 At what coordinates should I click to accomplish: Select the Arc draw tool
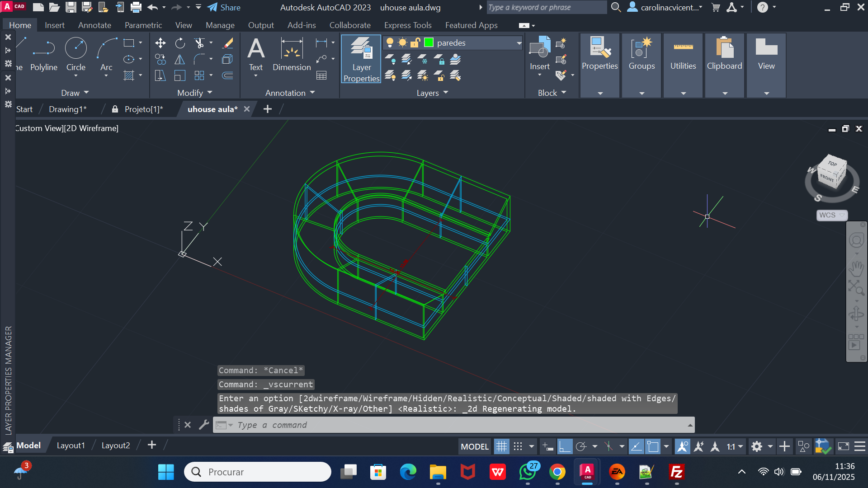(106, 49)
